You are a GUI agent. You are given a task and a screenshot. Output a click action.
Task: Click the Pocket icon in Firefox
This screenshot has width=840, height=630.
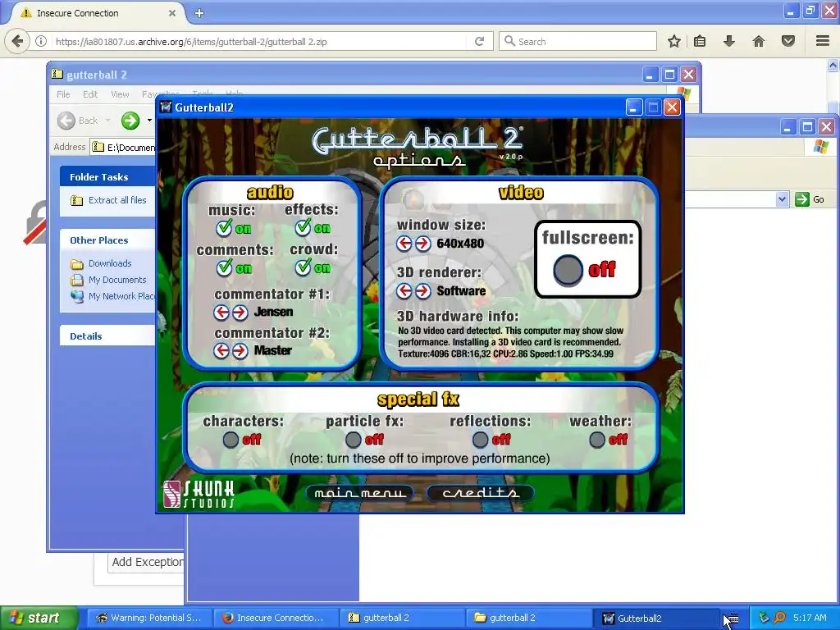788,41
